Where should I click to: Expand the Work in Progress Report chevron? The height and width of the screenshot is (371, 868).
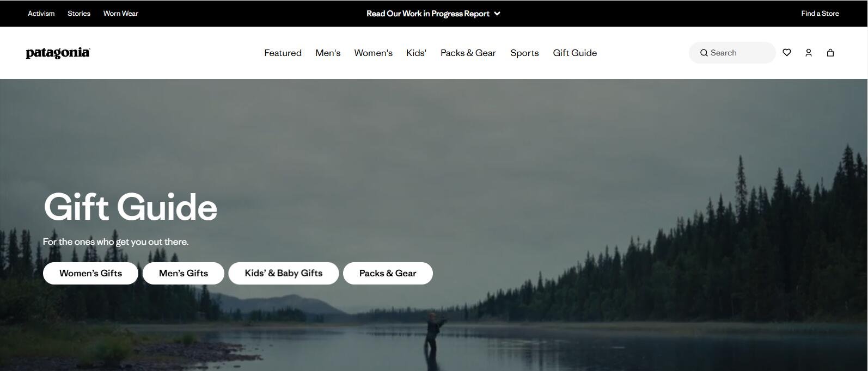(497, 14)
